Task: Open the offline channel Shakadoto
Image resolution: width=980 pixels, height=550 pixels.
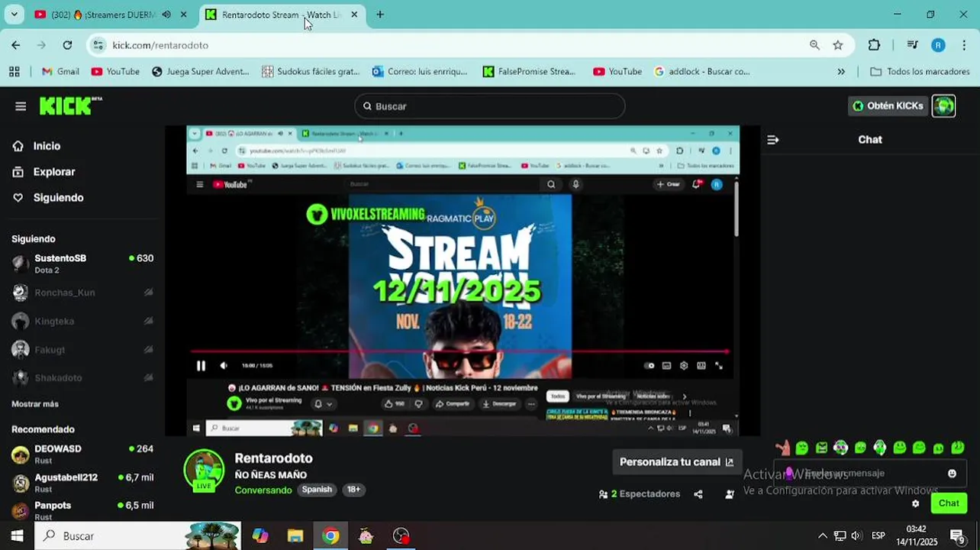Action: [82, 377]
